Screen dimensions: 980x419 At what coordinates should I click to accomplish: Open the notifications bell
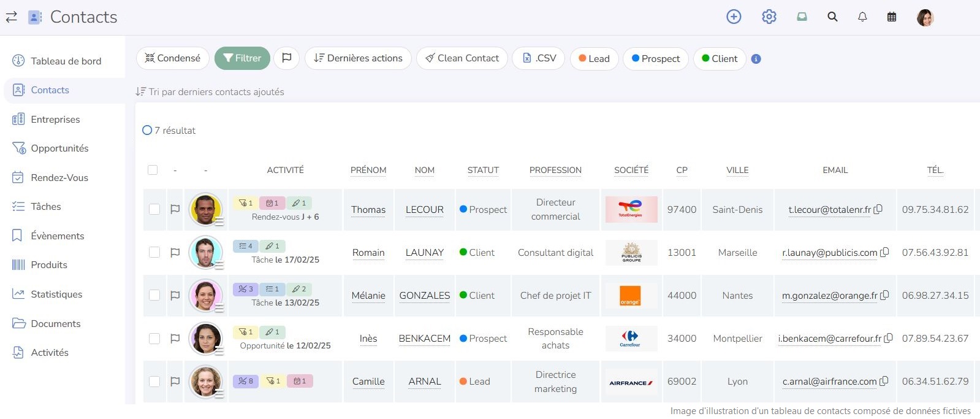coord(862,17)
